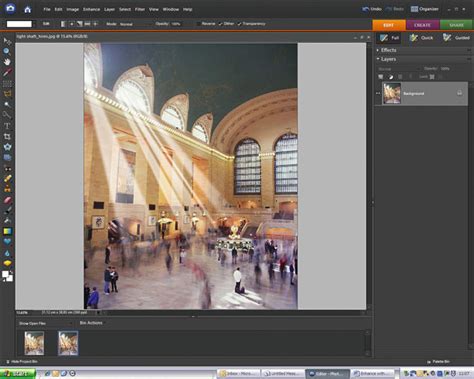Select the Crop tool
Image resolution: width=474 pixels, height=379 pixels.
click(x=7, y=136)
